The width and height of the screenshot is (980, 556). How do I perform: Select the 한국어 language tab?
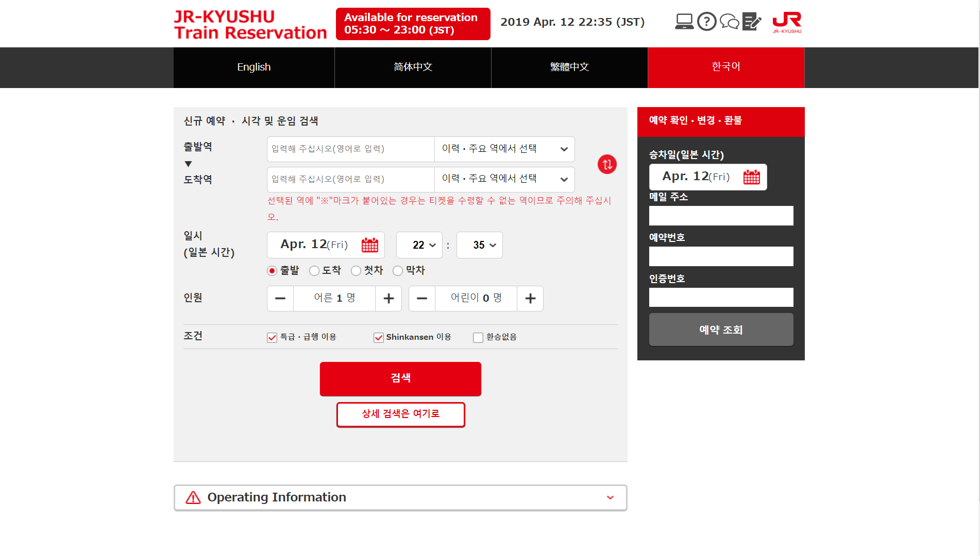(726, 67)
